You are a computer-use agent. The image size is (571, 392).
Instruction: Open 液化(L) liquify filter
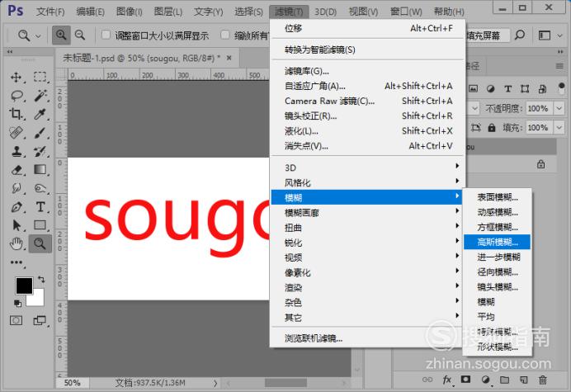pyautogui.click(x=368, y=130)
